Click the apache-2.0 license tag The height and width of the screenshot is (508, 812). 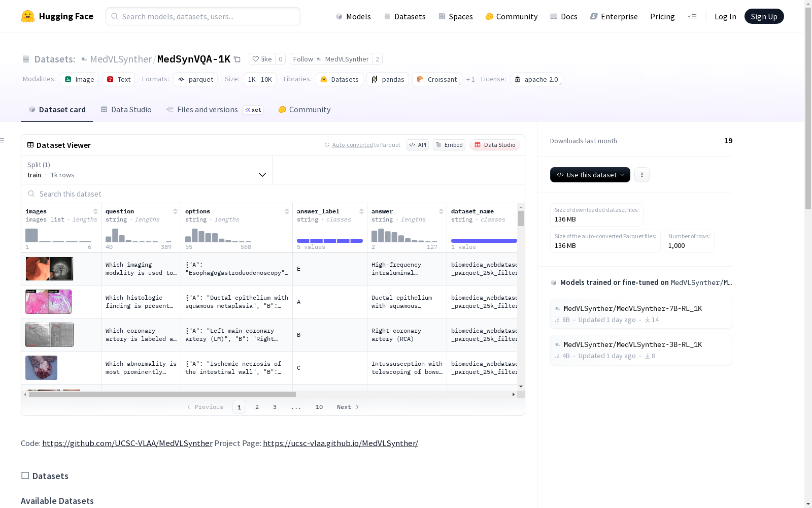pos(536,79)
